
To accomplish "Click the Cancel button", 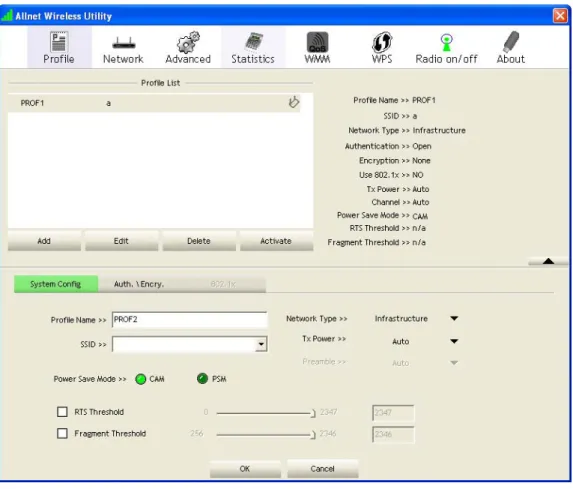I will pyautogui.click(x=322, y=469).
